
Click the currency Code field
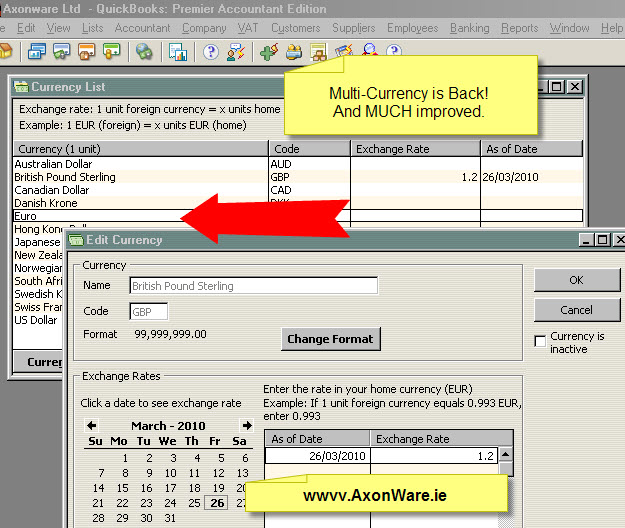point(149,312)
